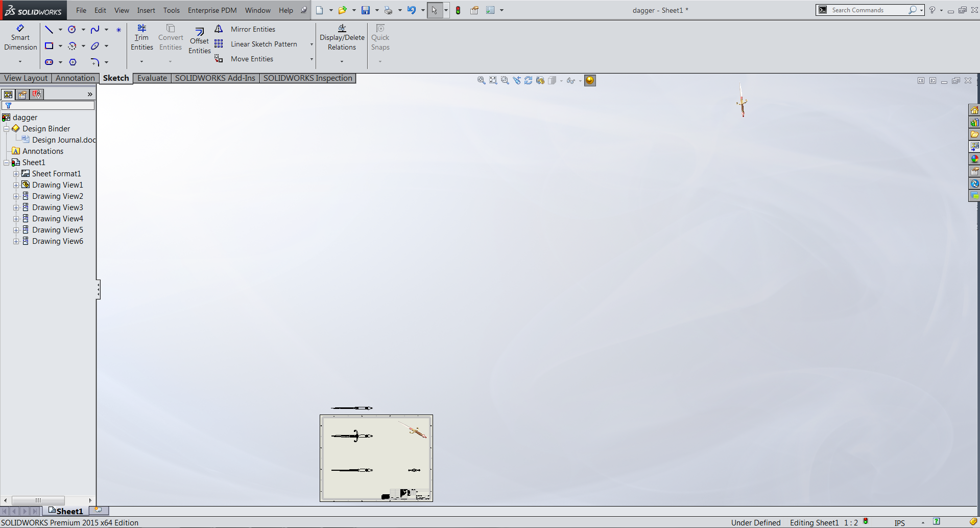980x528 pixels.
Task: Click the New document icon
Action: tap(320, 10)
